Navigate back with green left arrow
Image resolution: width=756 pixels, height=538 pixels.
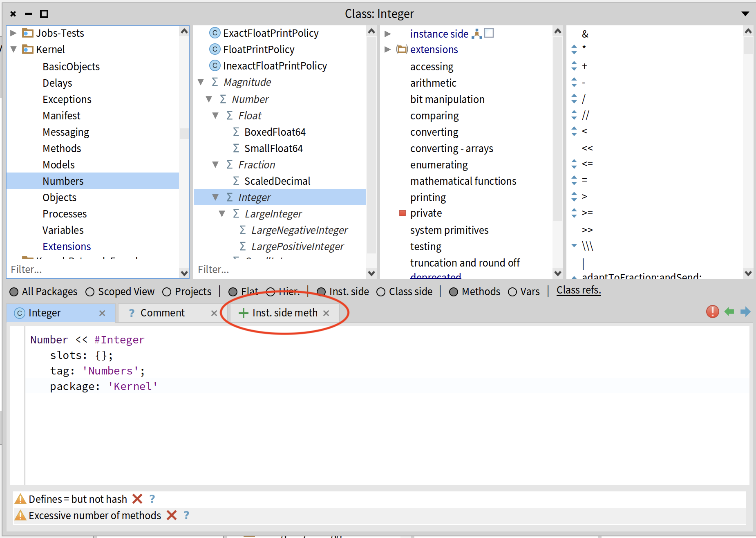coord(729,312)
